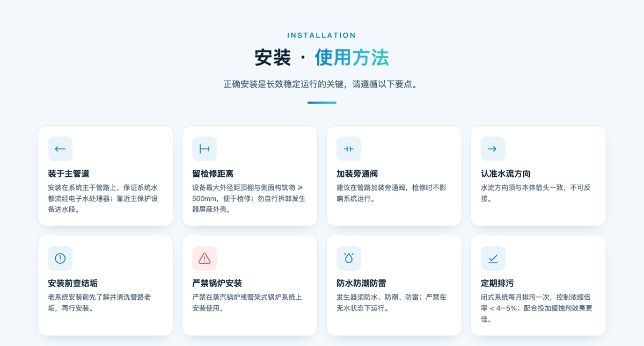Click the card title 定期排污
The height and width of the screenshot is (346, 644).
tap(497, 283)
